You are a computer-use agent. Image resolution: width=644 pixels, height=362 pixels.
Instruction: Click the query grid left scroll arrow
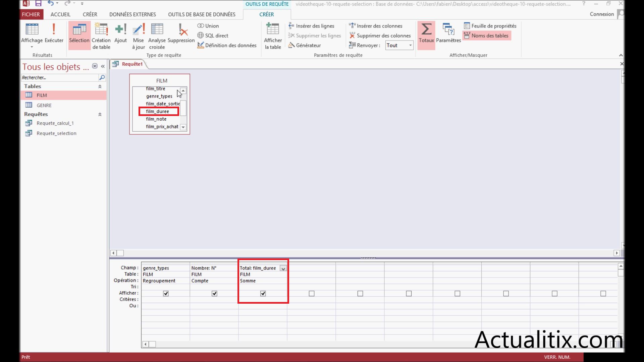pyautogui.click(x=146, y=344)
